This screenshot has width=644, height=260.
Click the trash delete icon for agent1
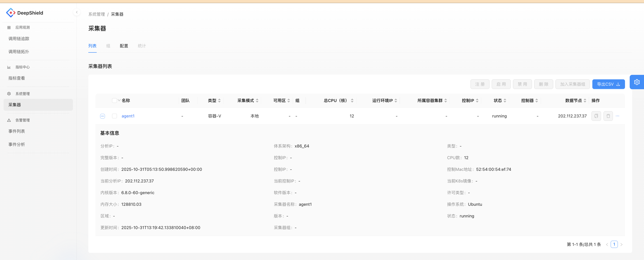point(608,116)
